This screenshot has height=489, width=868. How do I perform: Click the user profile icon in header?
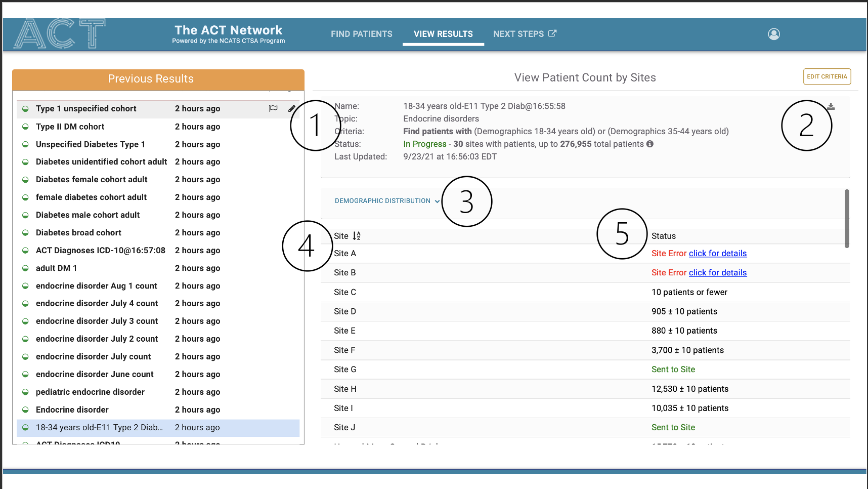click(x=773, y=34)
